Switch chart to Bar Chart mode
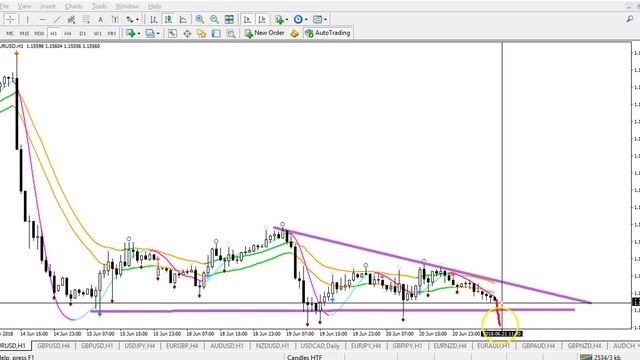 [153, 19]
